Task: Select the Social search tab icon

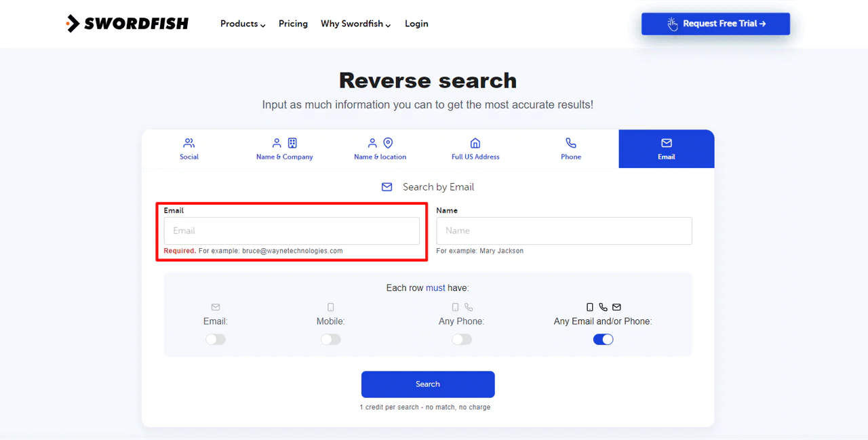Action: (x=189, y=143)
